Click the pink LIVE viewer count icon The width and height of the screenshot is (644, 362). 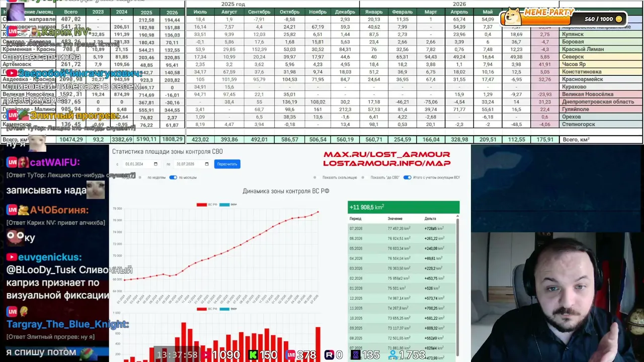pyautogui.click(x=290, y=355)
